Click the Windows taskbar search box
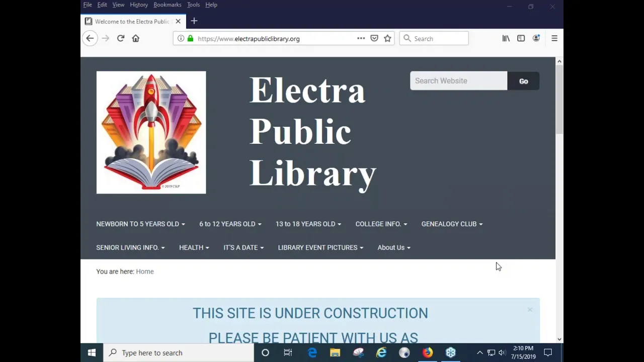This screenshot has width=644, height=362. click(179, 352)
